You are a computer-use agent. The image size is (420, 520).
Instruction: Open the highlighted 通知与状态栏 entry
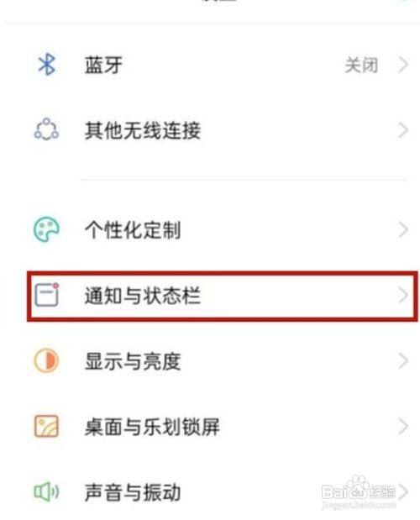pos(222,296)
